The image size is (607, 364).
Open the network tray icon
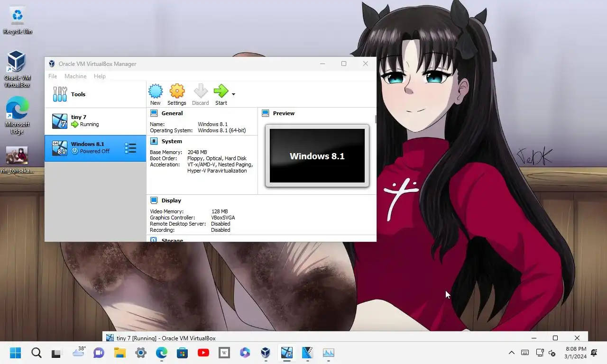540,353
